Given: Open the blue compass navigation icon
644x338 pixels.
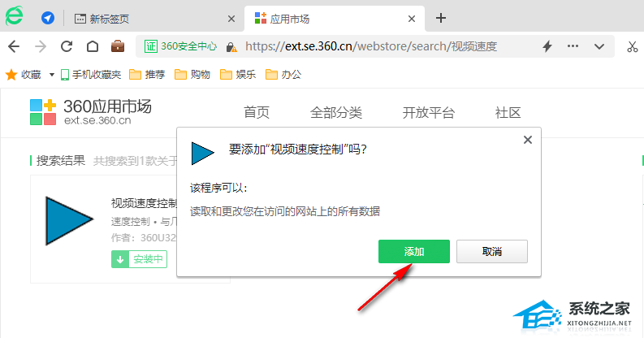Looking at the screenshot, I should click(x=48, y=18).
